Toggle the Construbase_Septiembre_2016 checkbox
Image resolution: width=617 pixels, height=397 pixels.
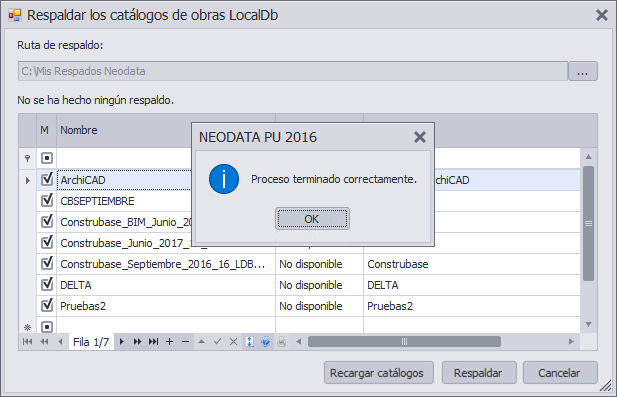point(47,264)
